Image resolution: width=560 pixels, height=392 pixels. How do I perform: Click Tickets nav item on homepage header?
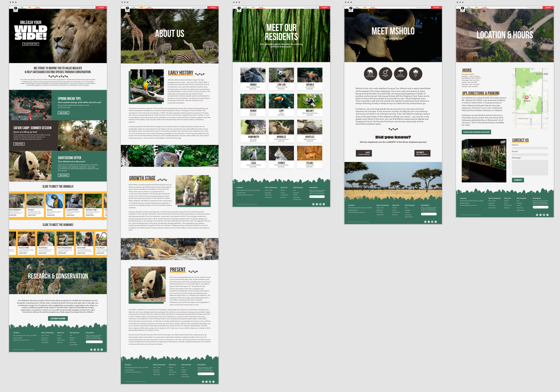(x=22, y=7)
